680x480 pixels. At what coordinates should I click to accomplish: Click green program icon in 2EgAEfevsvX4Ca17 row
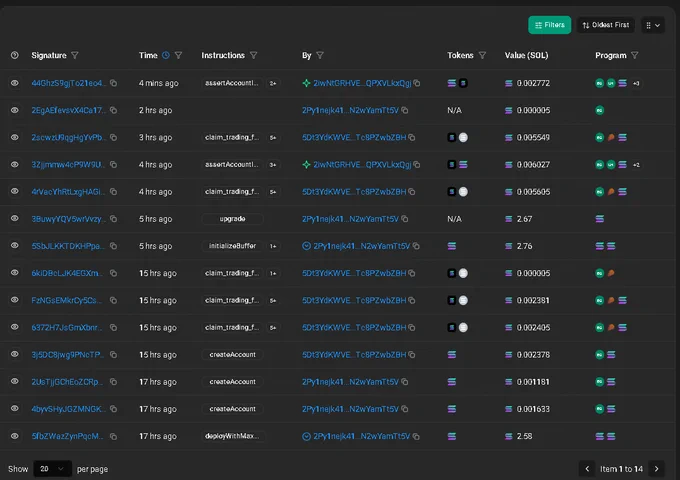click(599, 110)
